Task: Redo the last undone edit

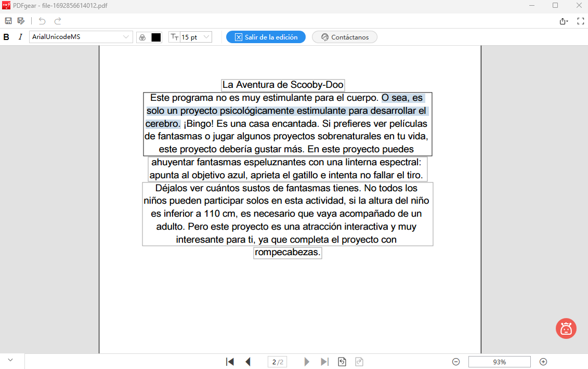Action: click(57, 21)
